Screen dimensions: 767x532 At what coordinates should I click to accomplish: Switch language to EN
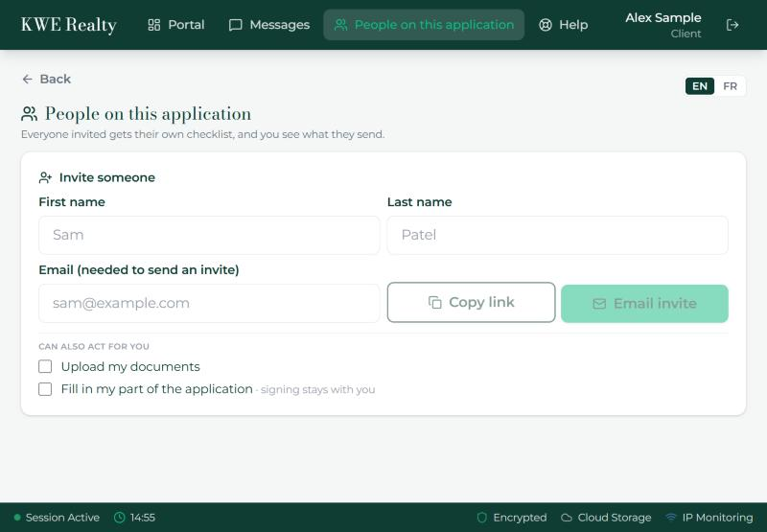tap(700, 86)
